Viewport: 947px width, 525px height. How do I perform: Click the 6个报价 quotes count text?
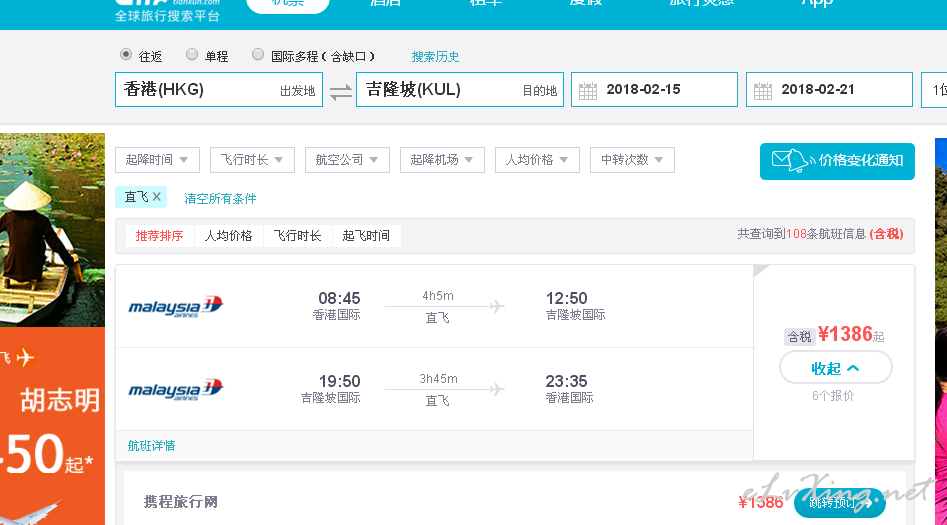click(833, 396)
